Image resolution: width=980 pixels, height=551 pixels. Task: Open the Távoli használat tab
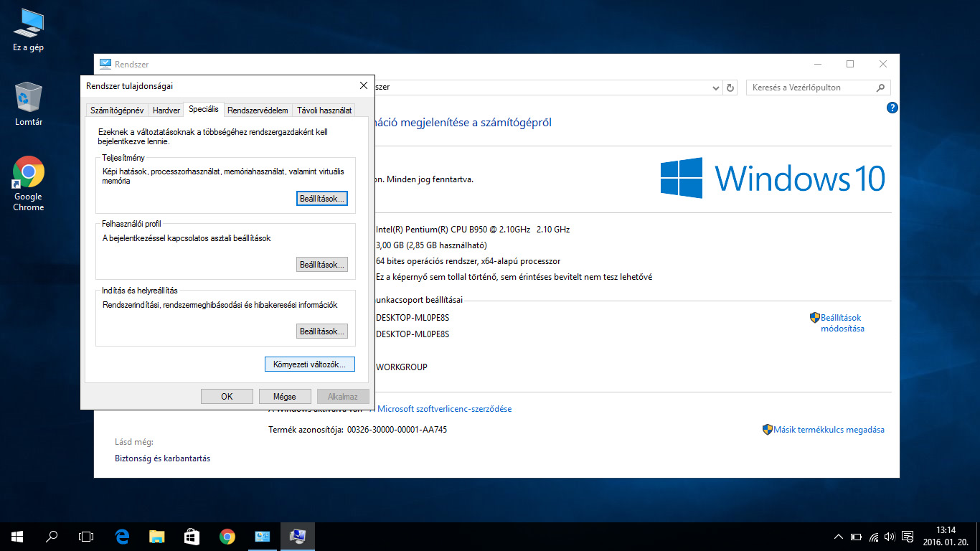point(324,110)
